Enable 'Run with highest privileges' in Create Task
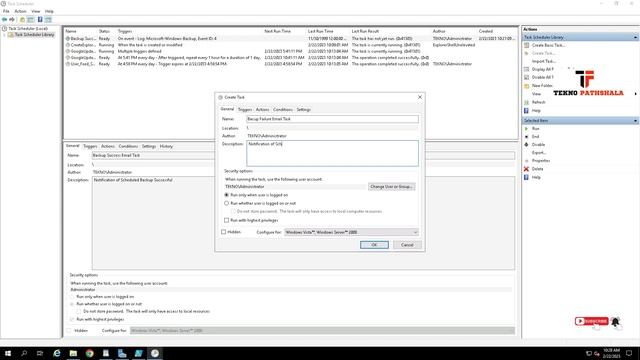The height and width of the screenshot is (360, 640). click(227, 220)
